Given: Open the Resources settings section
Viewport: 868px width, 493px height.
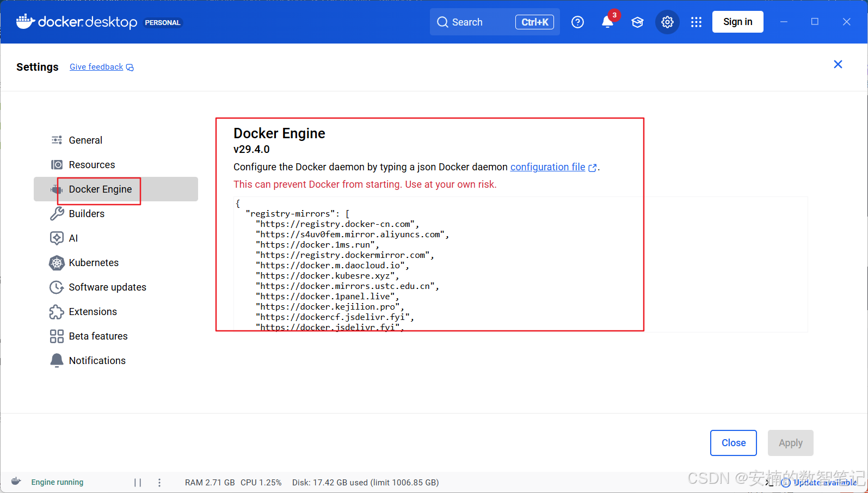Looking at the screenshot, I should (x=116, y=165).
